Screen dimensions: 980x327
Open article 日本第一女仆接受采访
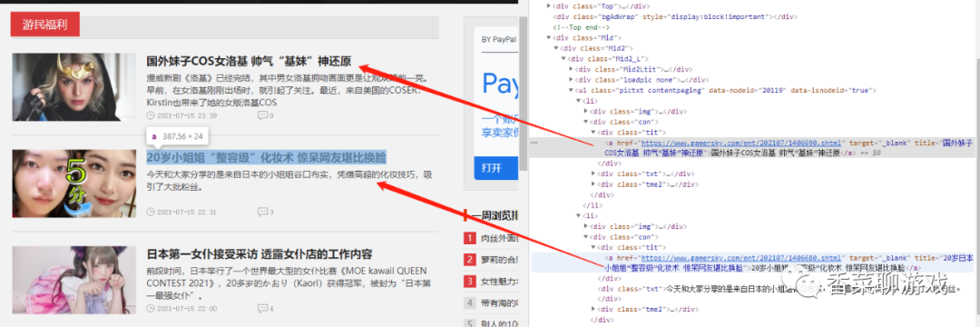(260, 253)
